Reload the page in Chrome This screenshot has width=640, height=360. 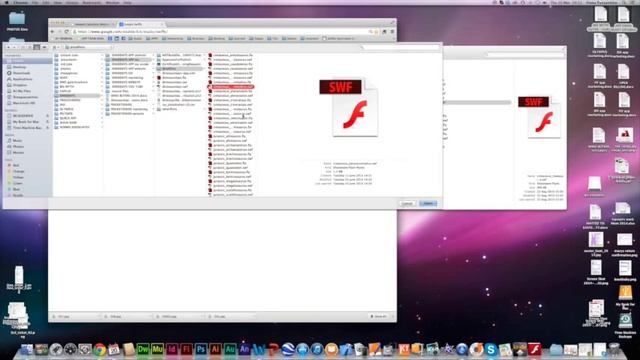coord(67,31)
